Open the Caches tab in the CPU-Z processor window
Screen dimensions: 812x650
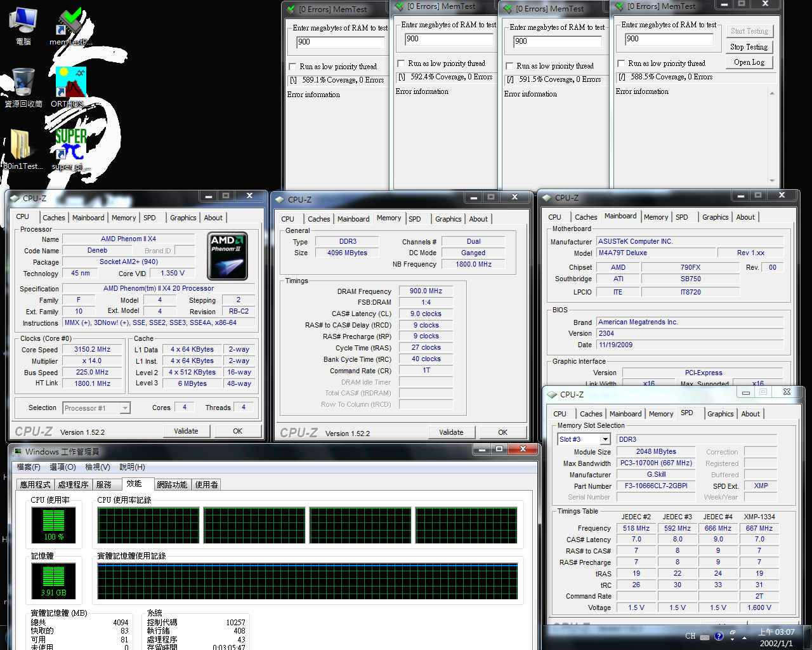54,218
